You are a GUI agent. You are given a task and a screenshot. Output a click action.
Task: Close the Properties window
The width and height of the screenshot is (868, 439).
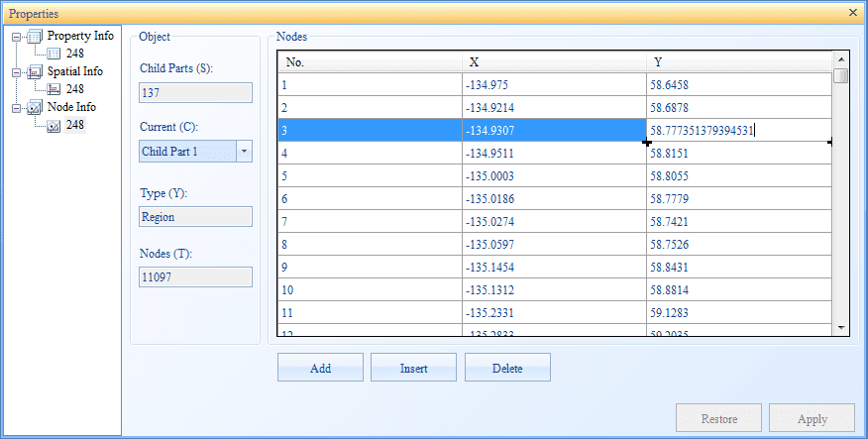click(854, 12)
